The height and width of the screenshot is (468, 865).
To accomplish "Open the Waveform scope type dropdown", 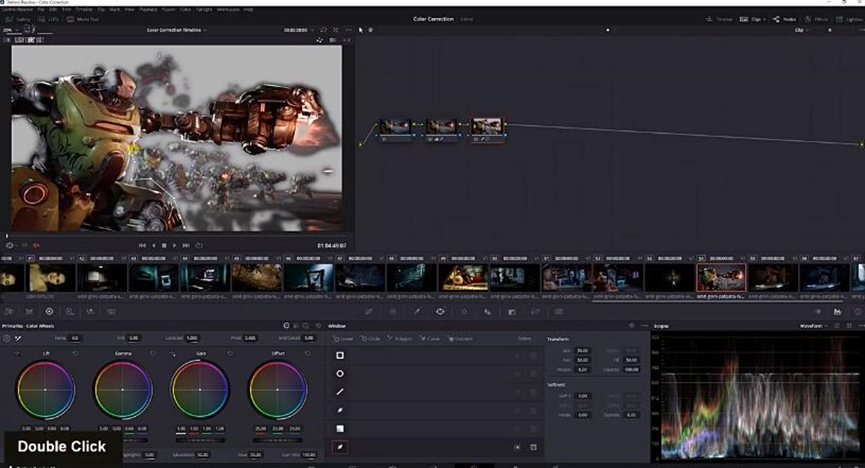I will [x=814, y=326].
